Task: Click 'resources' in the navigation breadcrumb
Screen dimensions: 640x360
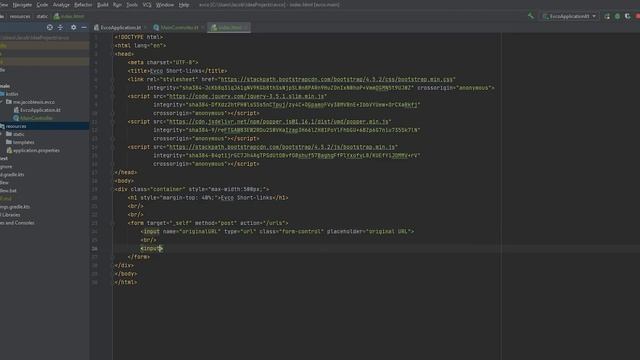Action: pos(20,17)
